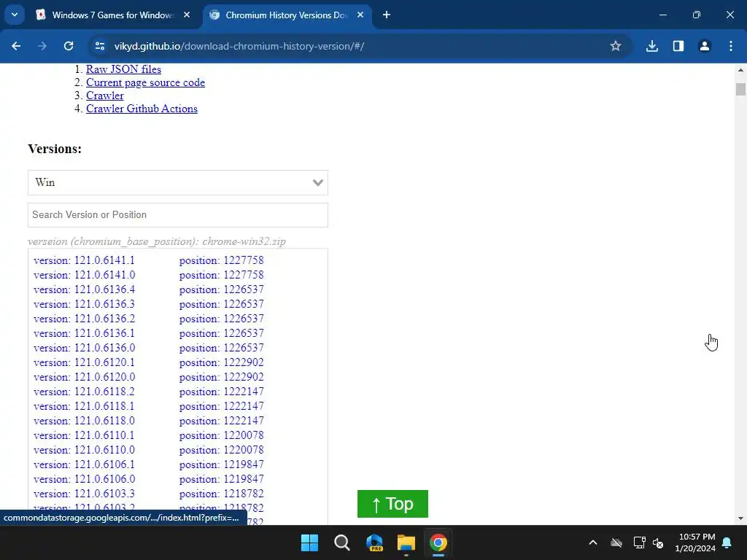Screen dimensions: 747x560
Task: Open the taskbar clock and date
Action: (695, 542)
